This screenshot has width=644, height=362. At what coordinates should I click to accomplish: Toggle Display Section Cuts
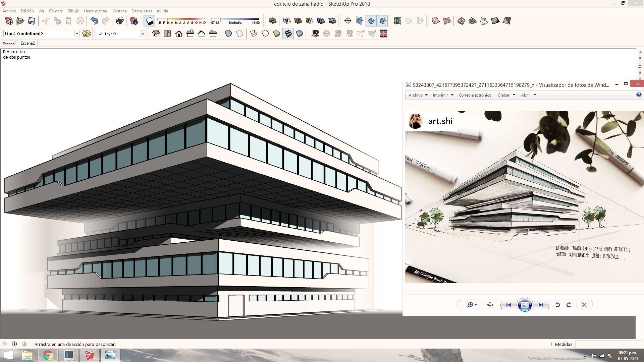(371, 21)
